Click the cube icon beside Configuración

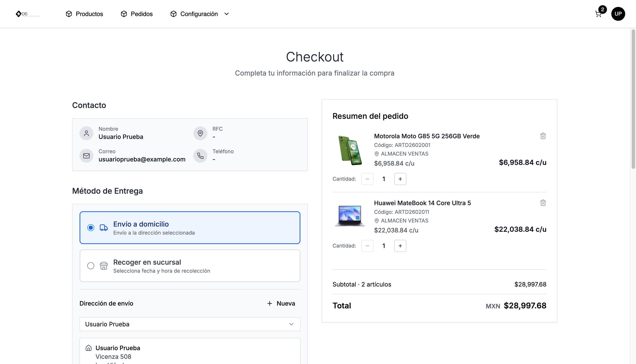173,14
